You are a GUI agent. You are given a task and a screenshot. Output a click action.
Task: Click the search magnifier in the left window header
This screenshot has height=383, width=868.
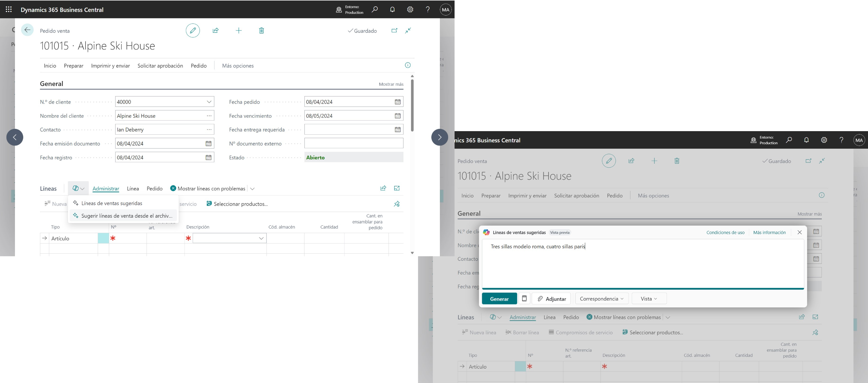(374, 9)
